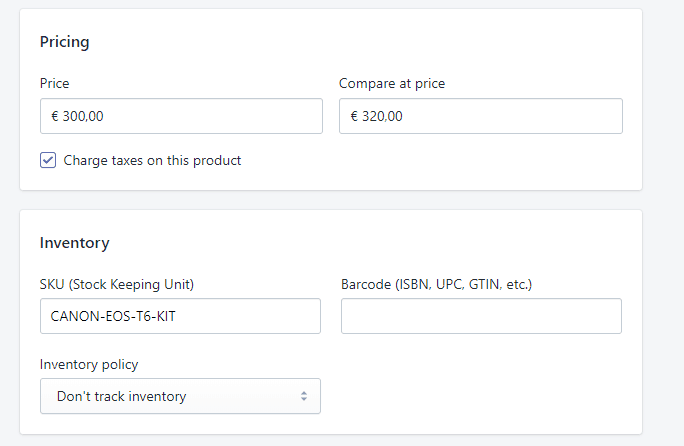Image resolution: width=684 pixels, height=446 pixels.
Task: Click the 'Inventory policy' label
Action: (x=89, y=364)
